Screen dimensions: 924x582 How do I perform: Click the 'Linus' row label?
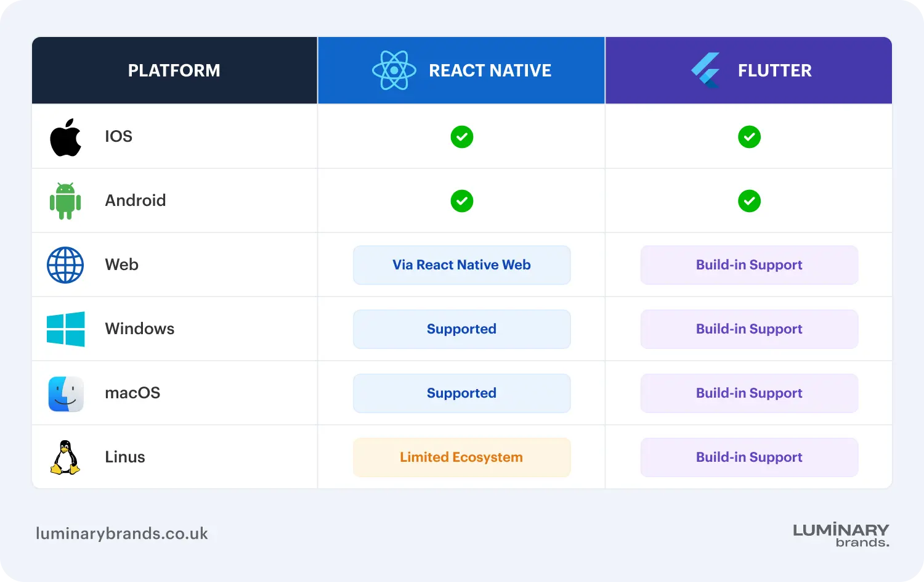[x=125, y=457]
